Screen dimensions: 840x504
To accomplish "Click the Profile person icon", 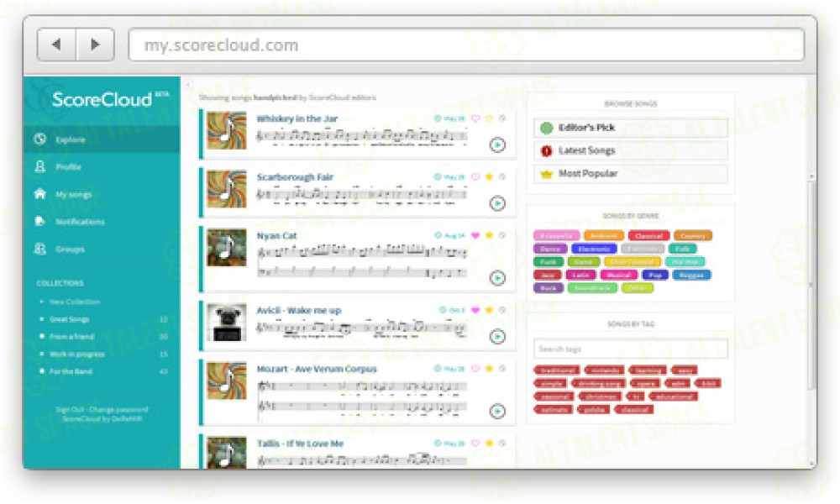I will pyautogui.click(x=39, y=167).
